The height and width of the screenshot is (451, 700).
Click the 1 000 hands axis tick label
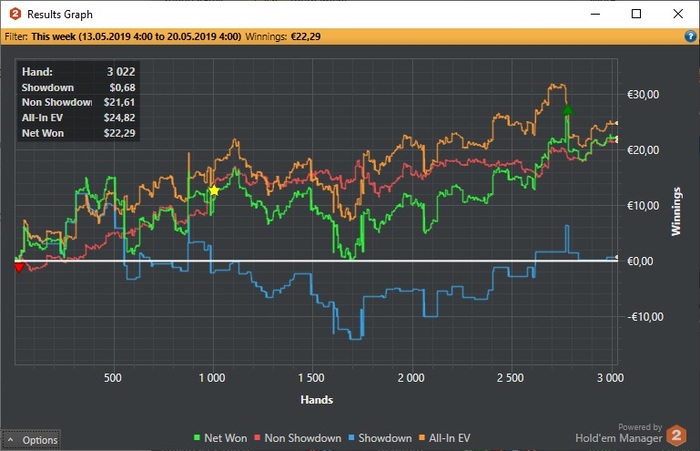coord(212,378)
